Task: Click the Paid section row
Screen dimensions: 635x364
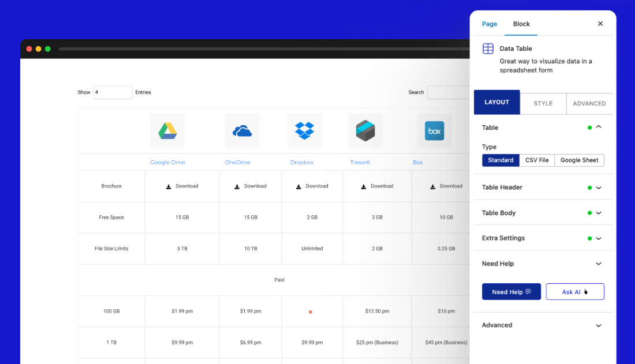Action: point(274,280)
